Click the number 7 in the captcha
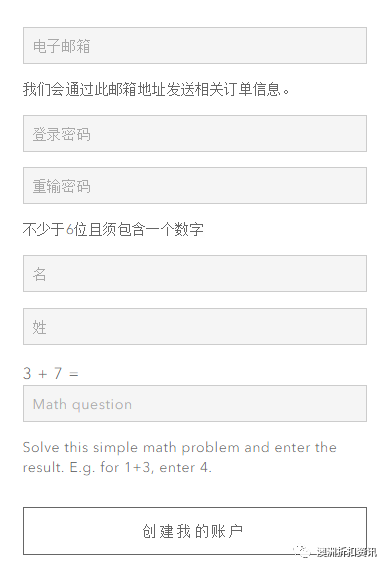388x569 pixels. [x=58, y=373]
